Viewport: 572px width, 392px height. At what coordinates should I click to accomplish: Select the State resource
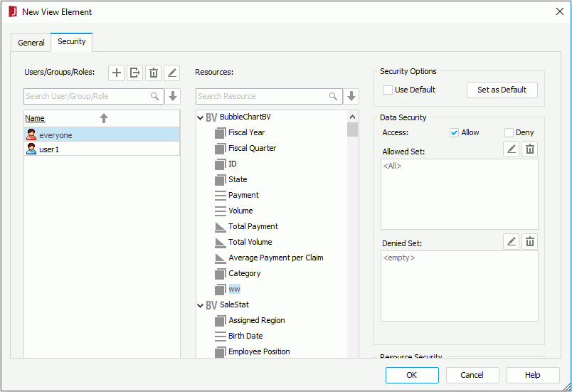(x=238, y=179)
